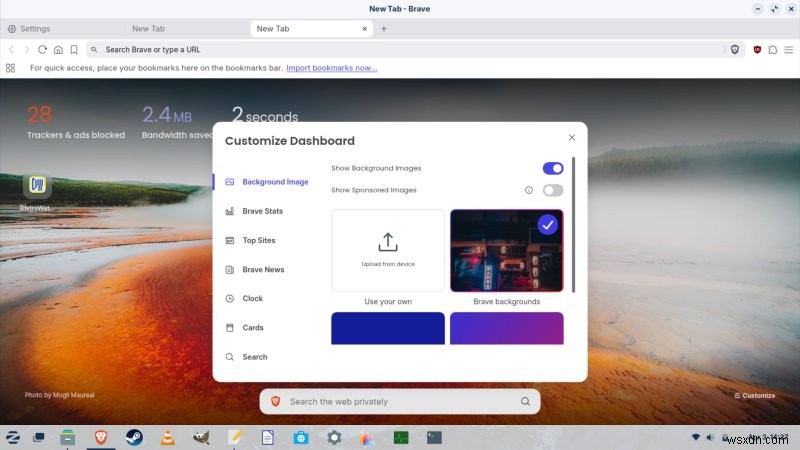The height and width of the screenshot is (450, 800).
Task: Open the Software store taskbar icon
Action: (301, 437)
